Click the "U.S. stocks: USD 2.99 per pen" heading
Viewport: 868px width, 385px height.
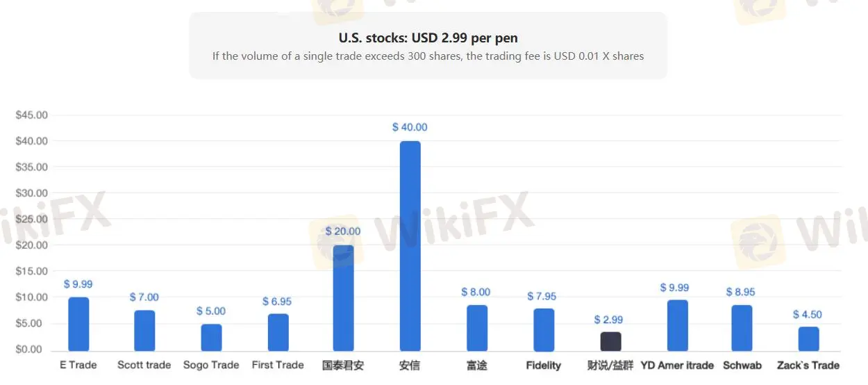pyautogui.click(x=428, y=38)
